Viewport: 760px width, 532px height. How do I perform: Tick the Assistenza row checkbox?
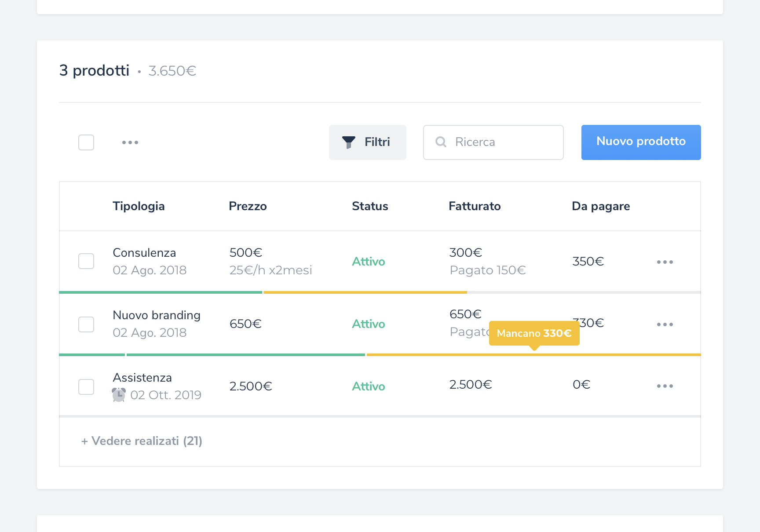click(x=86, y=387)
